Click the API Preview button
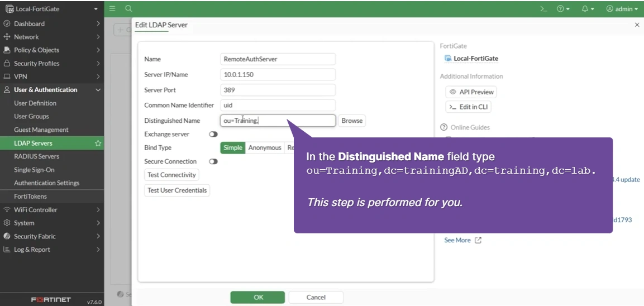The width and height of the screenshot is (644, 306). 471,92
